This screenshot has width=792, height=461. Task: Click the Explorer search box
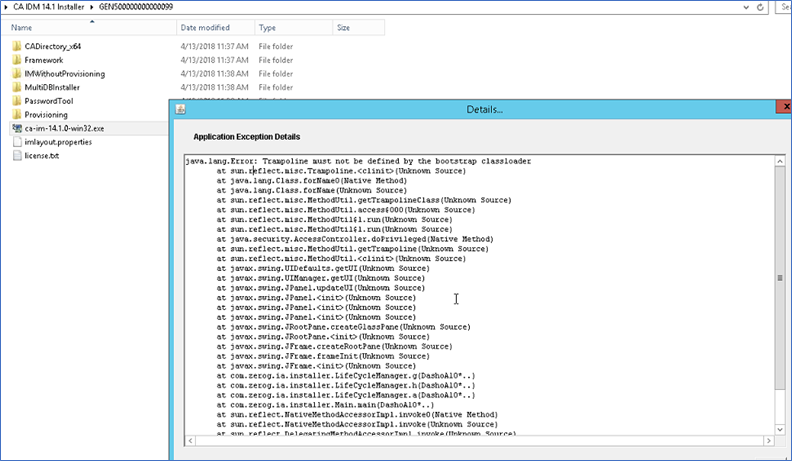[783, 7]
